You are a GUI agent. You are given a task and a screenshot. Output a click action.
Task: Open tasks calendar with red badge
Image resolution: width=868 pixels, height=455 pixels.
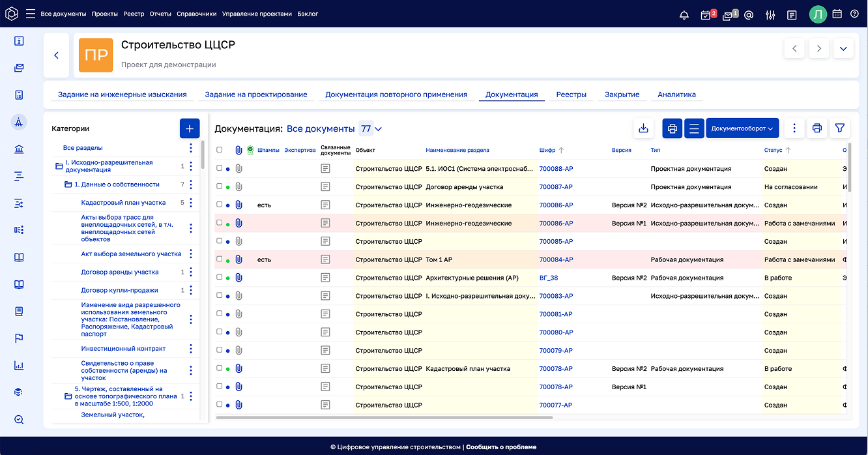click(706, 14)
